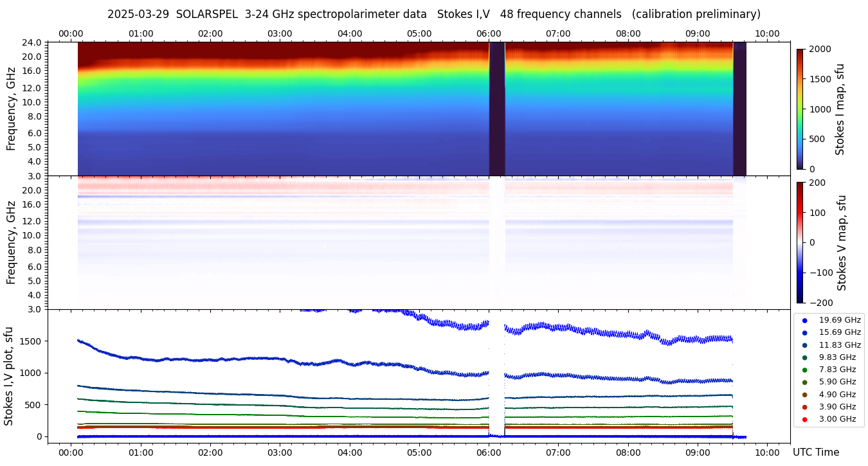
Task: Click the Stokes I map colorbar
Action: tap(800, 109)
